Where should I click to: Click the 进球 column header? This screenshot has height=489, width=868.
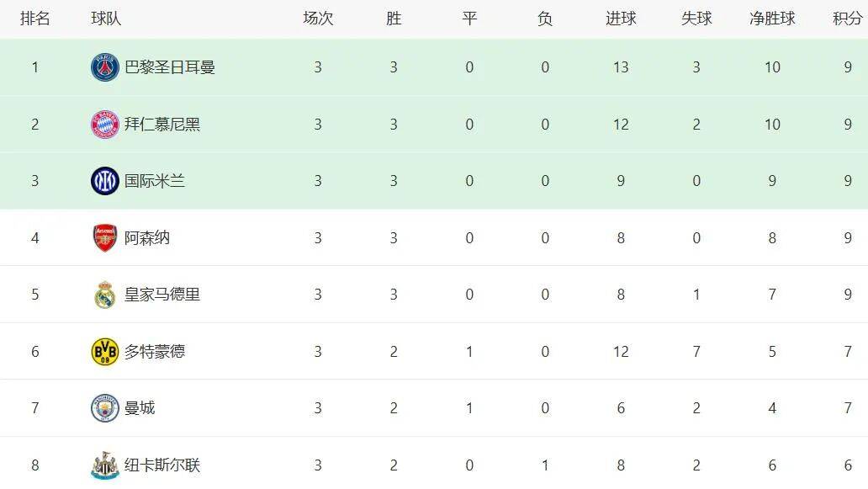(621, 19)
